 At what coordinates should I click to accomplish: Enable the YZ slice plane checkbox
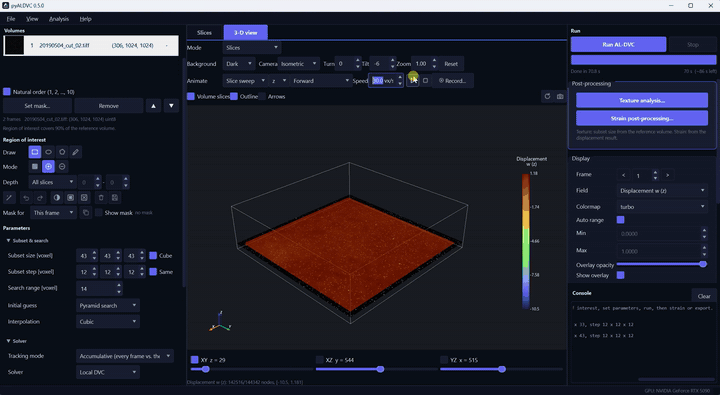pyautogui.click(x=444, y=360)
